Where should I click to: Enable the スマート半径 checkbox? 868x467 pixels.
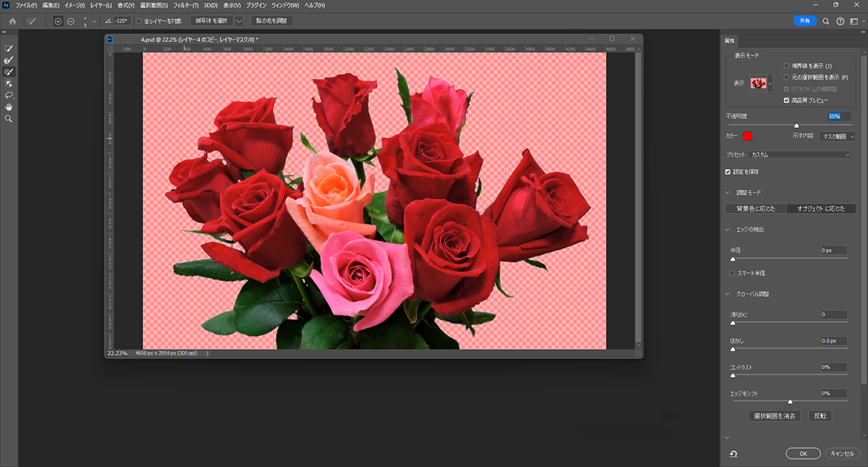pyautogui.click(x=733, y=273)
